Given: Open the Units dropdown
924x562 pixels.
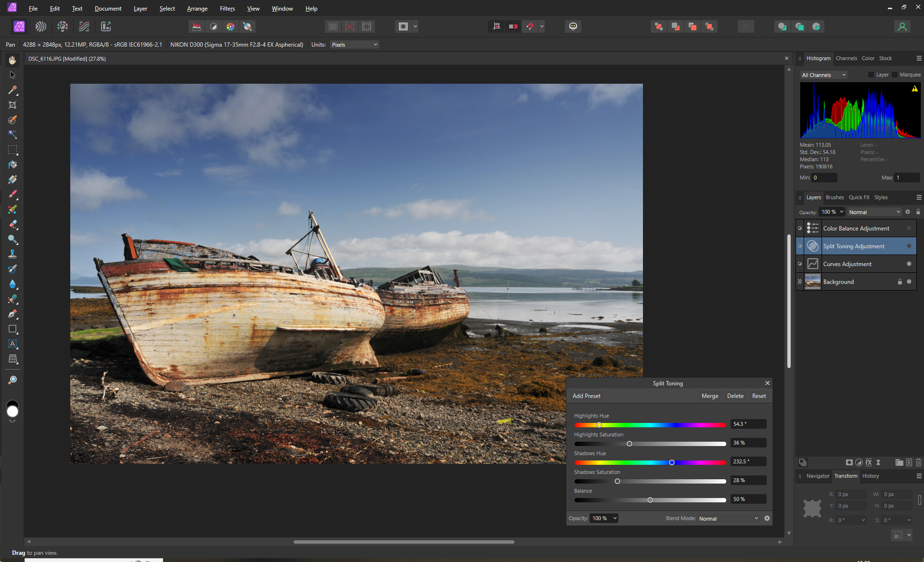Looking at the screenshot, I should click(x=355, y=45).
